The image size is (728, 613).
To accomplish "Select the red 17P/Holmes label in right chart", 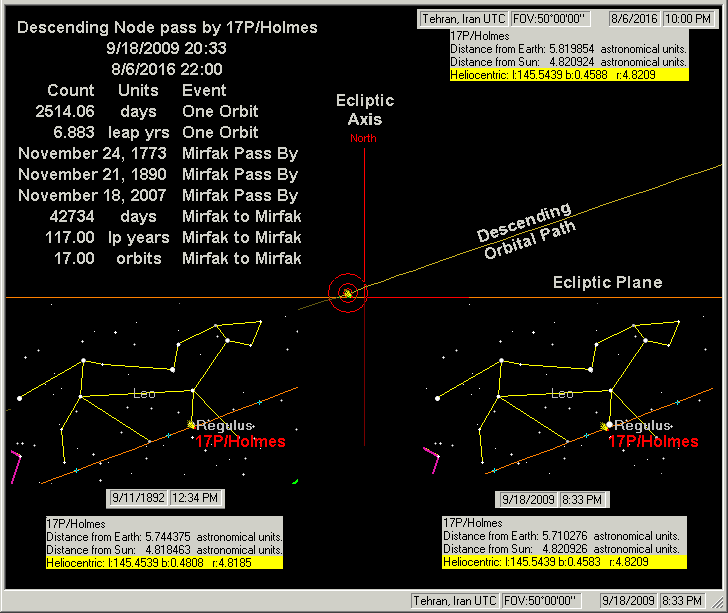I will click(653, 441).
